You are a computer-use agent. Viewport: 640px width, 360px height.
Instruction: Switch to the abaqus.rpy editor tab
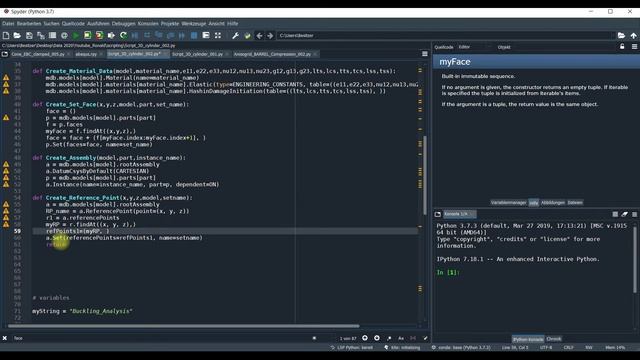pyautogui.click(x=86, y=54)
